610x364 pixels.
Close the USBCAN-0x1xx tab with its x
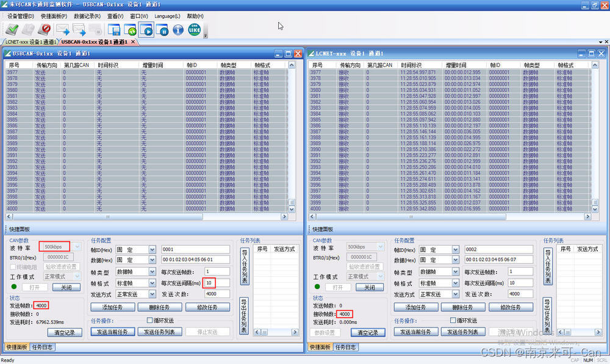(133, 41)
